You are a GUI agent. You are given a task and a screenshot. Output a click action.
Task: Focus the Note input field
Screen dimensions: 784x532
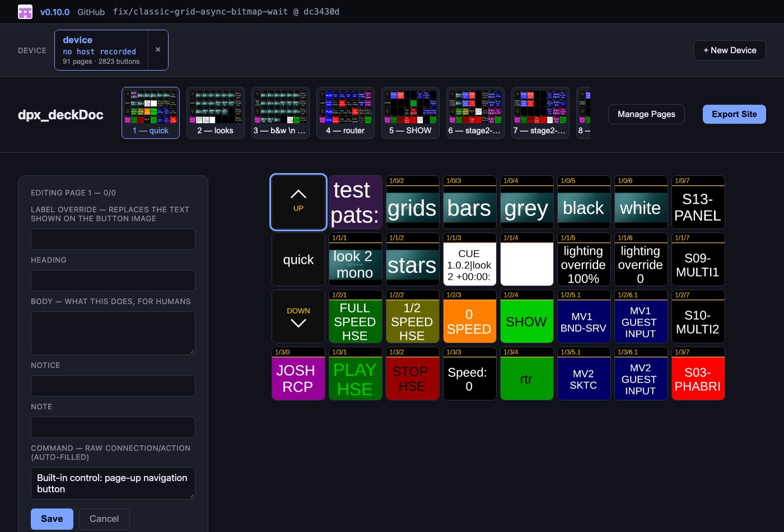point(113,427)
